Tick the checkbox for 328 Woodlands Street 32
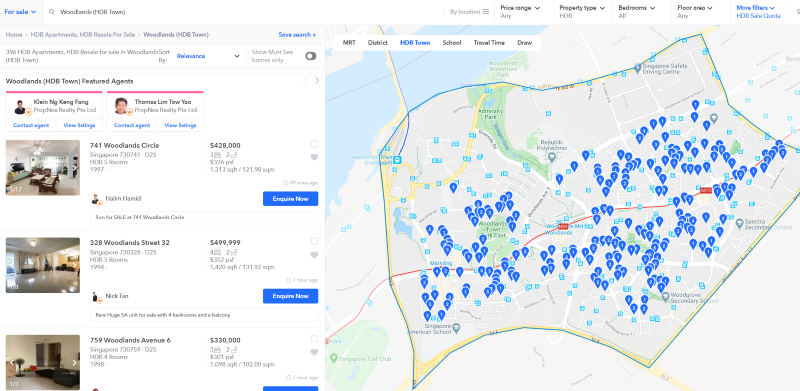 (x=314, y=241)
